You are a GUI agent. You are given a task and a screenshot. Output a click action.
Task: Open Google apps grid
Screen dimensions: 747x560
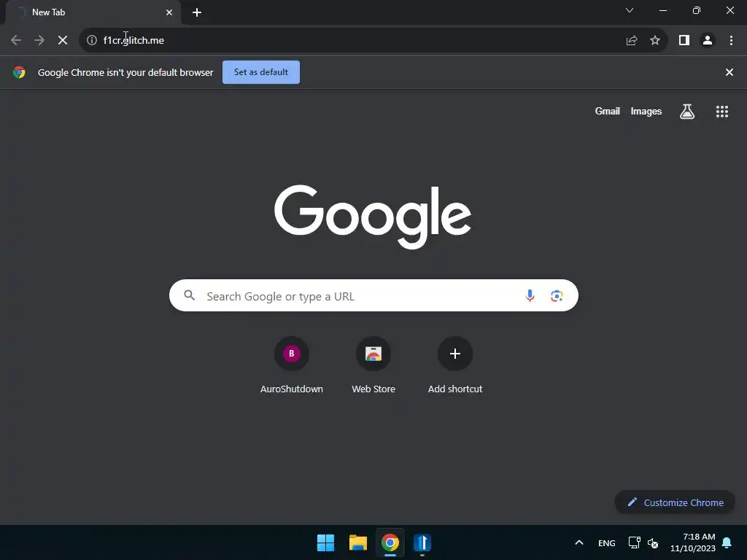coord(722,112)
